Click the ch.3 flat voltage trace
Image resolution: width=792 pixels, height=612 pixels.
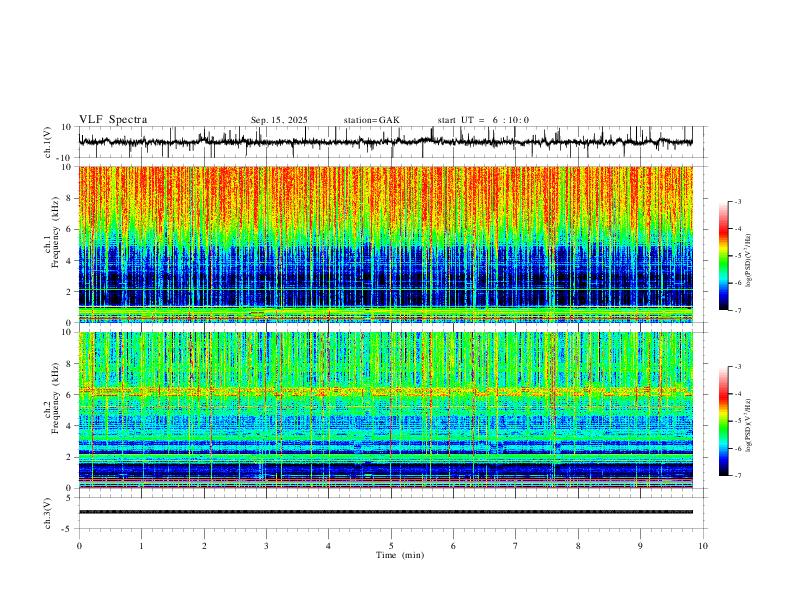click(385, 512)
